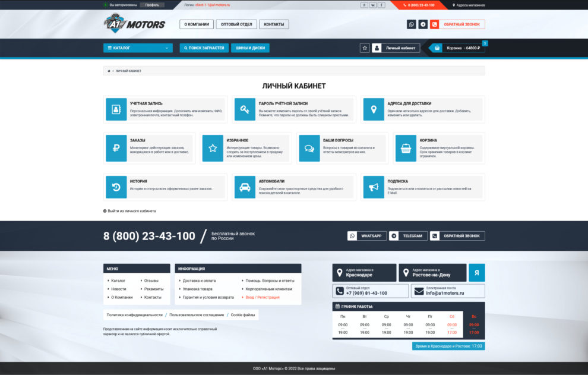The image size is (588, 375).
Task: Click Обратный звонок button in header
Action: point(457,24)
